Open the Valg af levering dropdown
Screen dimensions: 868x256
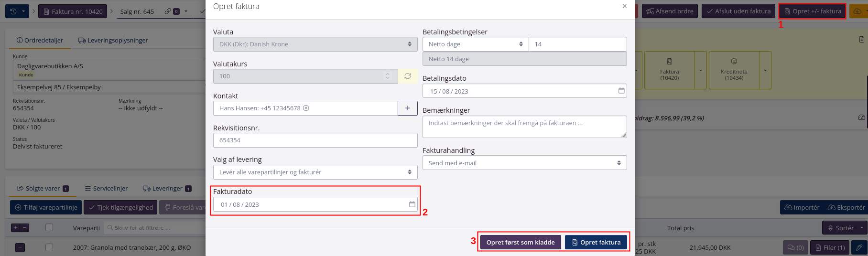point(315,172)
